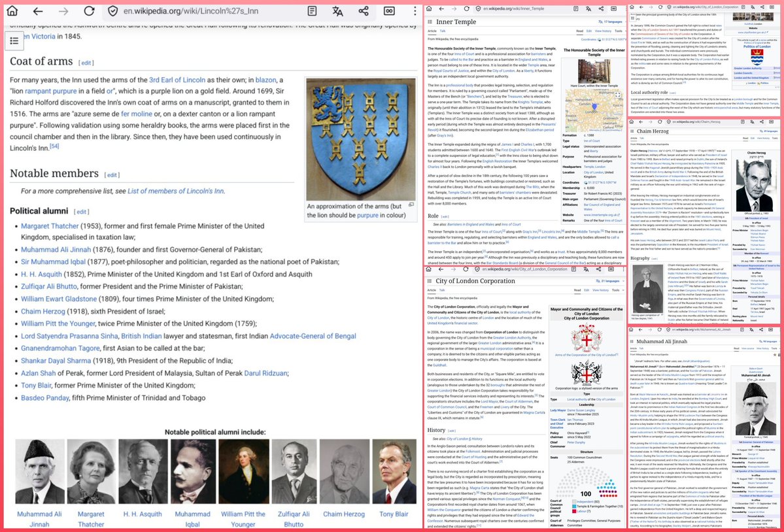Open City of London Corporation contents list icon

pos(430,281)
